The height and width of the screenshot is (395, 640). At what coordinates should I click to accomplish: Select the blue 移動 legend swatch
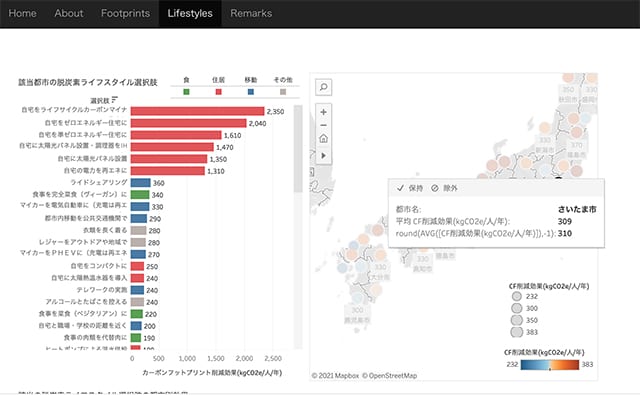tap(251, 92)
